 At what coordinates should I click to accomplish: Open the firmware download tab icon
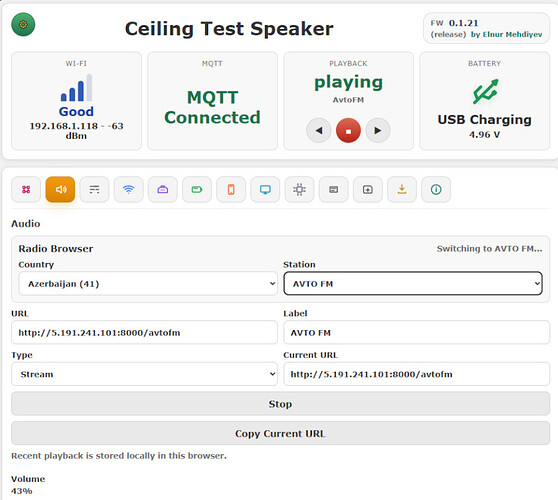(402, 189)
